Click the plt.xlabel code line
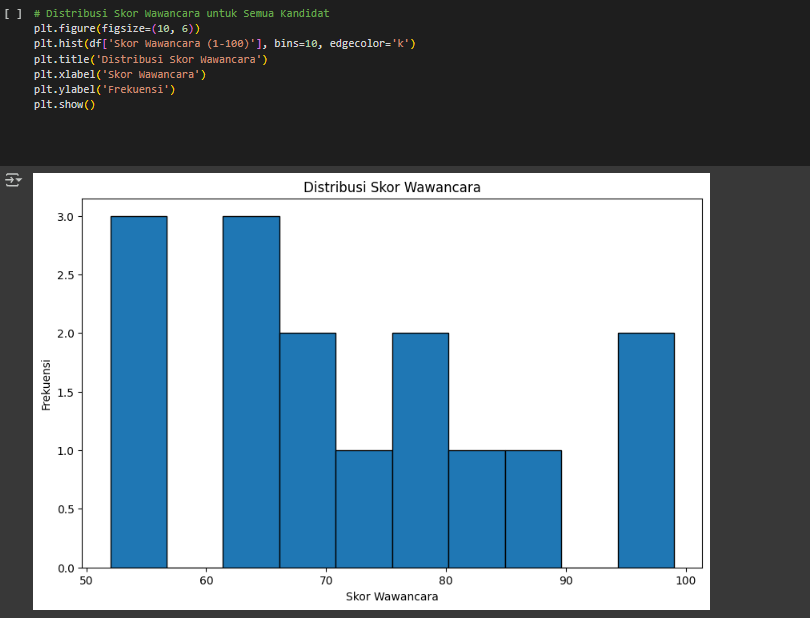This screenshot has height=618, width=810. 119,74
